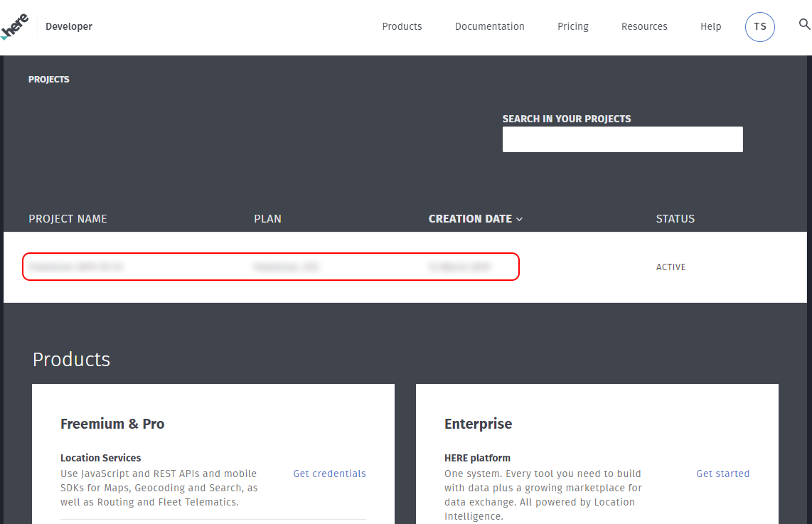Go to the Pricing page

[x=572, y=27]
